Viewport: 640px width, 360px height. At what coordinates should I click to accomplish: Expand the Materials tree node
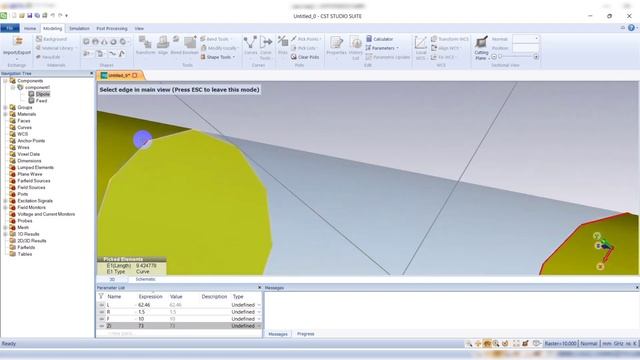tap(5, 114)
